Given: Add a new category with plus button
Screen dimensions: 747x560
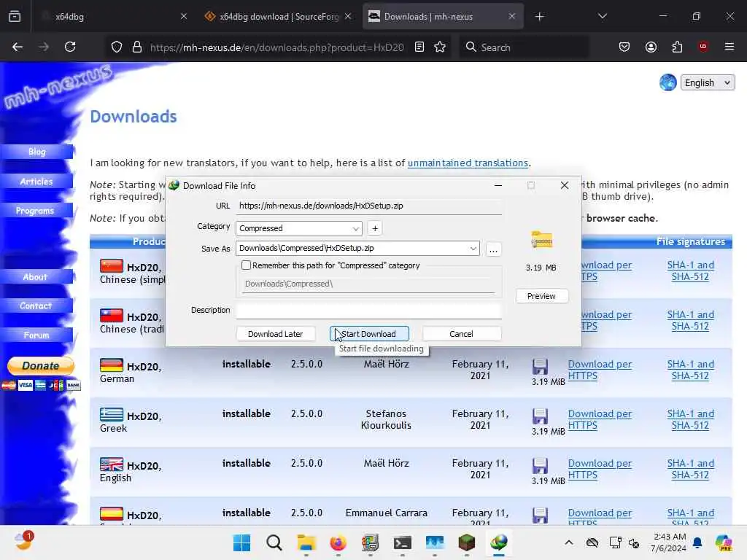Looking at the screenshot, I should coord(375,228).
